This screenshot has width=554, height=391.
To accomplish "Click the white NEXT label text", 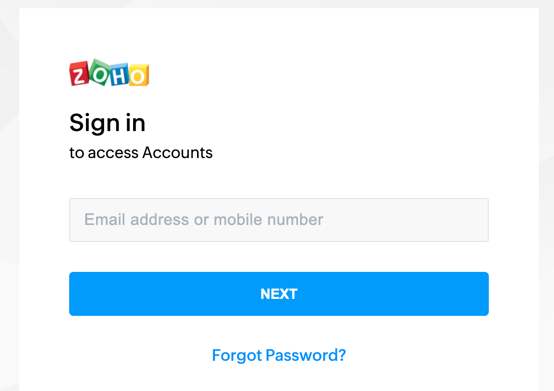I will [279, 294].
